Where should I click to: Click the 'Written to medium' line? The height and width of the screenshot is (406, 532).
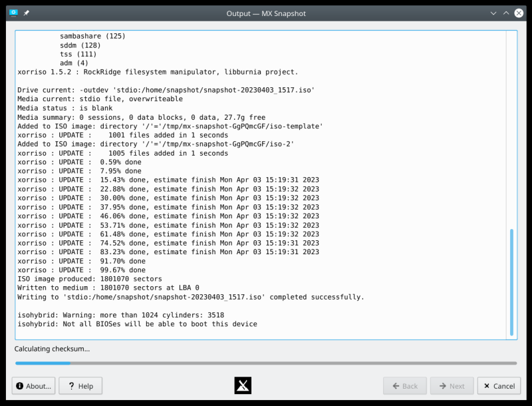coord(108,288)
